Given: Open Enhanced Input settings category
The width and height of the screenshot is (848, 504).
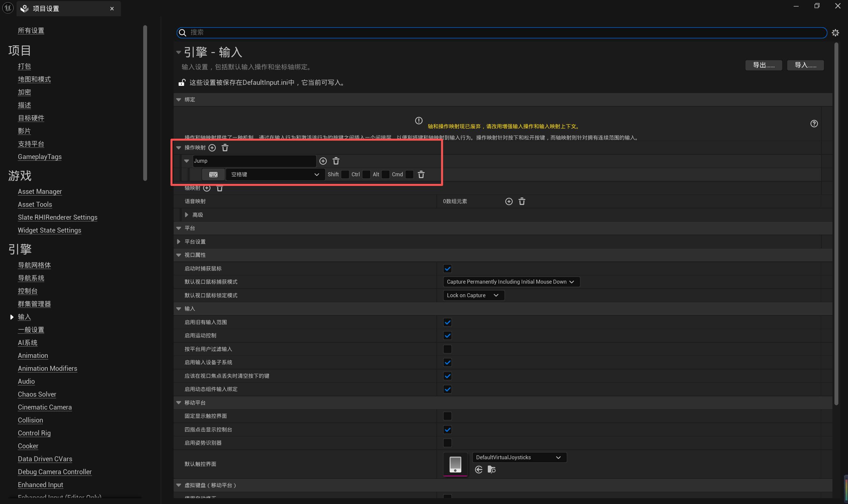Looking at the screenshot, I should click(x=40, y=485).
